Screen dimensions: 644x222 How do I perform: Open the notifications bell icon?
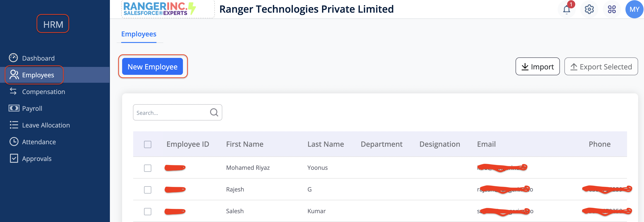566,9
